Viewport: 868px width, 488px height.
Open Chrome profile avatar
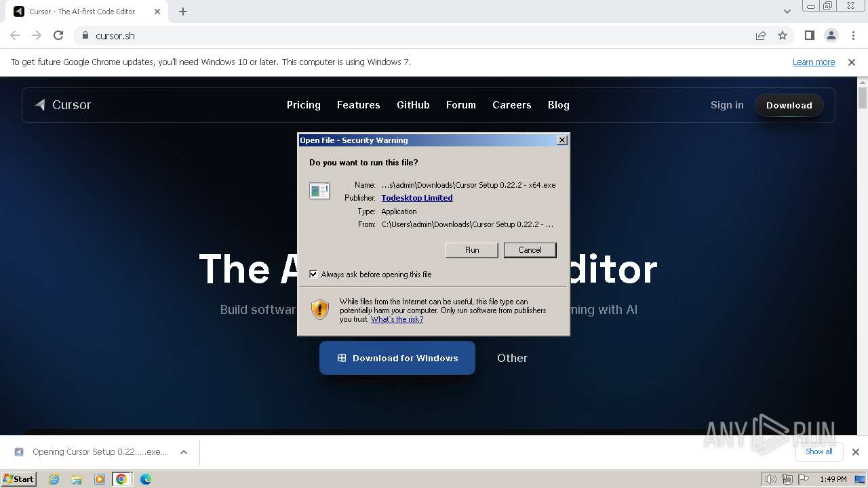point(831,35)
